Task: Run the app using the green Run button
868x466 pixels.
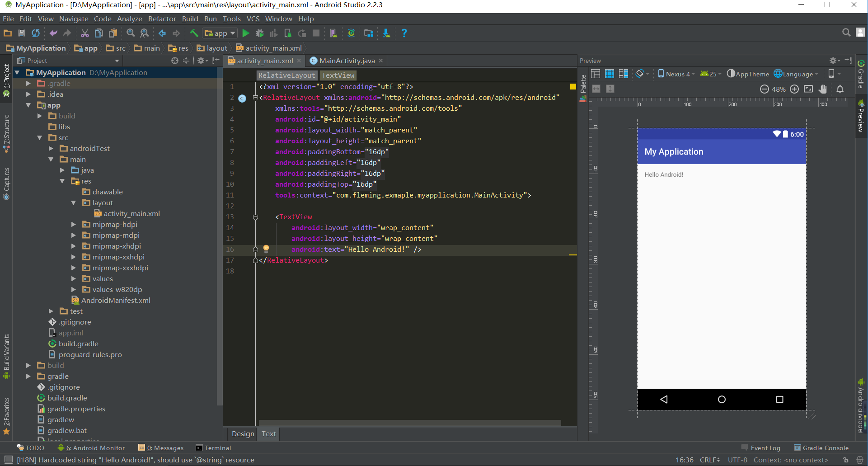Action: coord(245,33)
